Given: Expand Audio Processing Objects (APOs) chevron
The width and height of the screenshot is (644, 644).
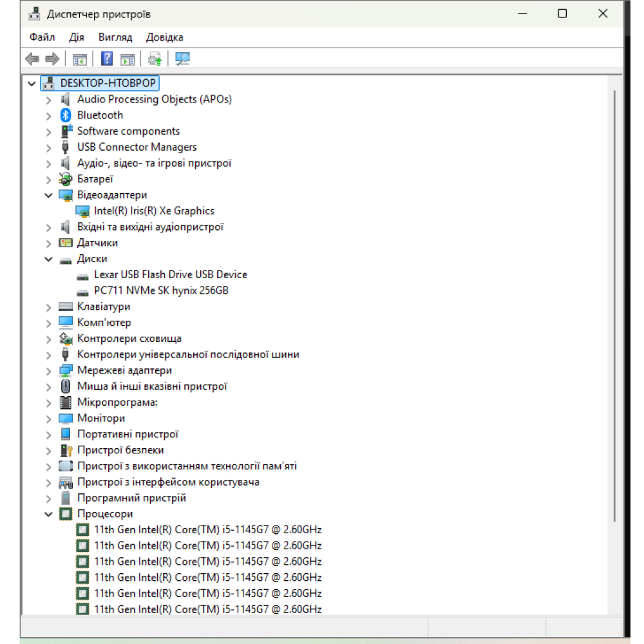Looking at the screenshot, I should pyautogui.click(x=48, y=100).
